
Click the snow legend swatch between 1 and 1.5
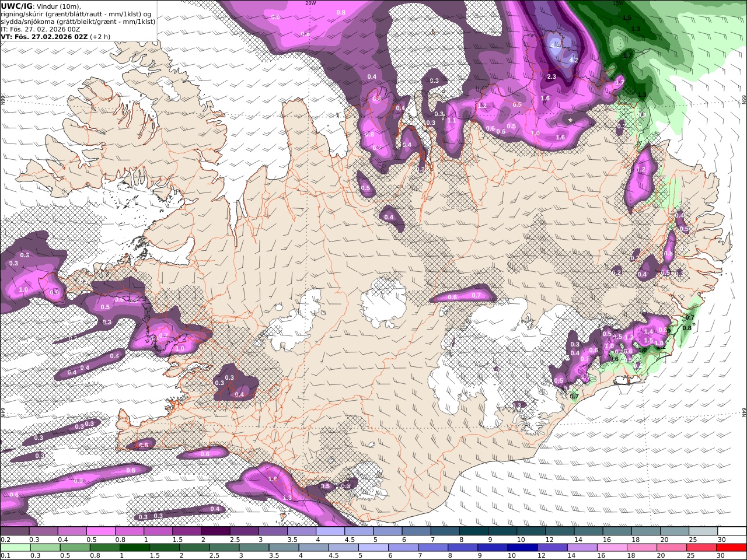pyautogui.click(x=158, y=531)
